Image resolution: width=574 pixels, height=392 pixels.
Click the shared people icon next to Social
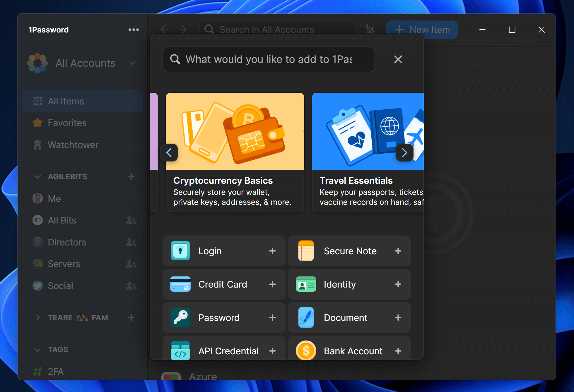coord(131,286)
